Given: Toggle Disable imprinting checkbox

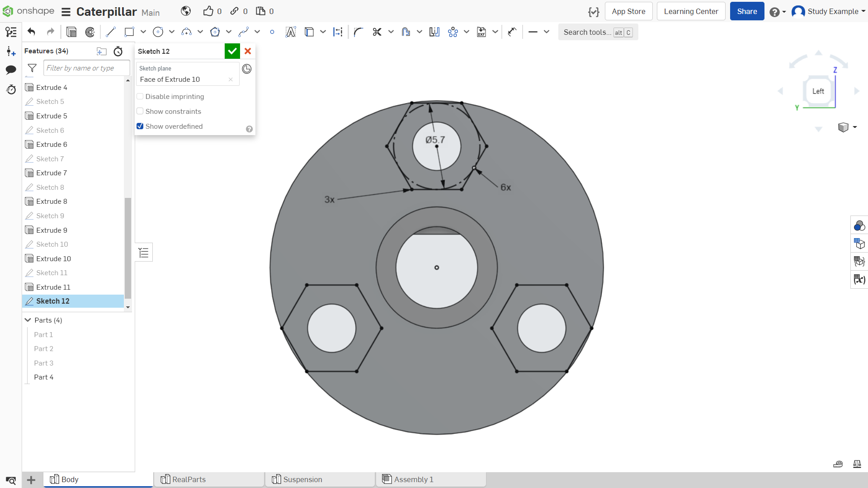Looking at the screenshot, I should click(140, 96).
